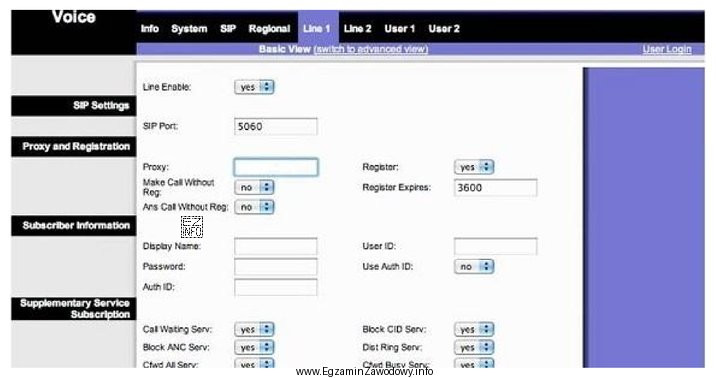
Task: Open the System tab
Action: (189, 29)
